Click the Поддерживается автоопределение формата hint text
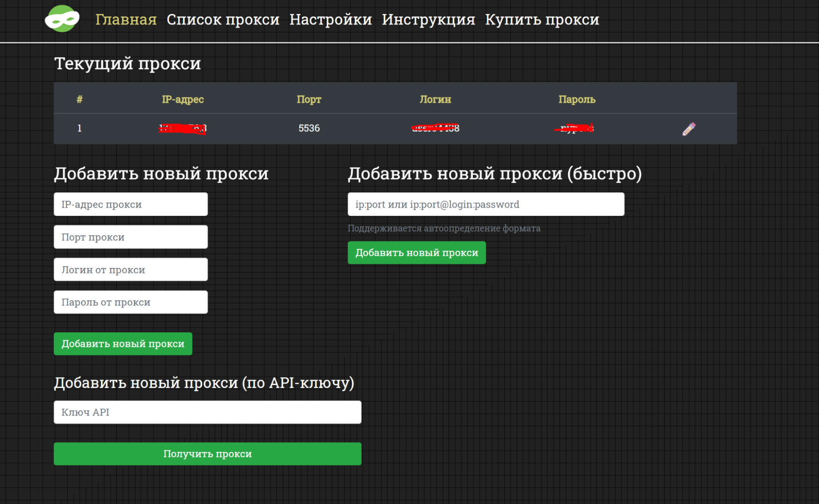The width and height of the screenshot is (819, 504). (444, 228)
